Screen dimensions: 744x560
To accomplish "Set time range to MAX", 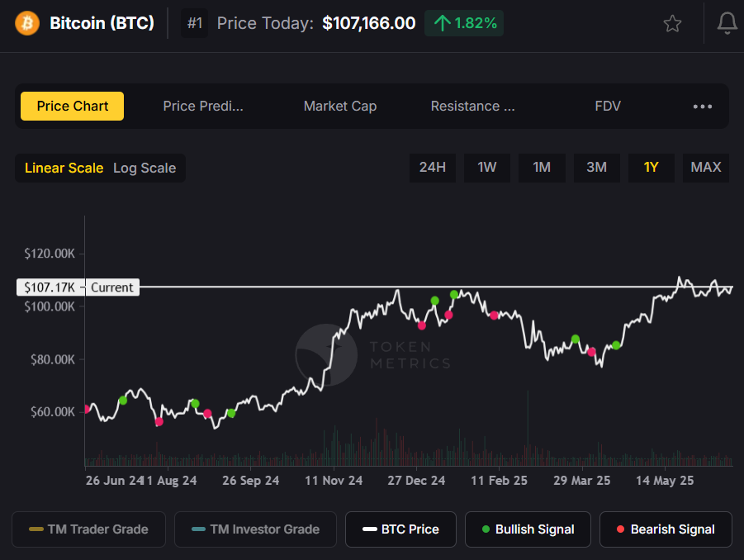I will point(705,168).
